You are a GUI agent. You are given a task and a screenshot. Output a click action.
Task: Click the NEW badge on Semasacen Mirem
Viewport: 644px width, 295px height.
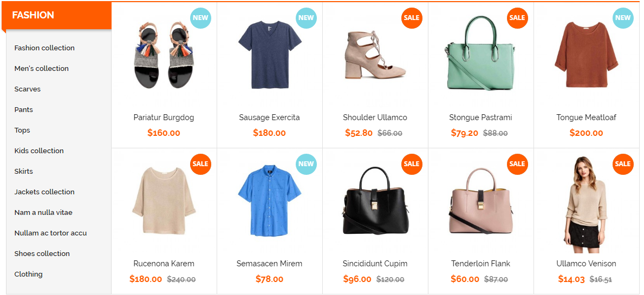(x=306, y=163)
